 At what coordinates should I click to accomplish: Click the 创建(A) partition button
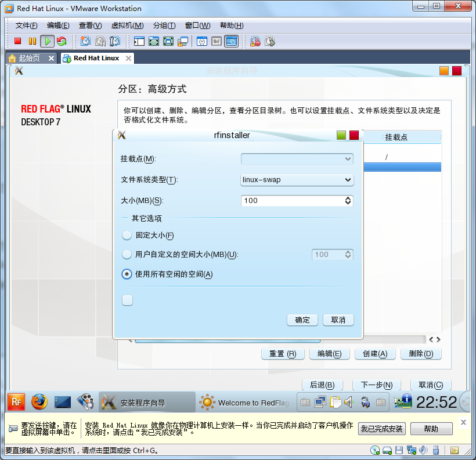coord(375,354)
